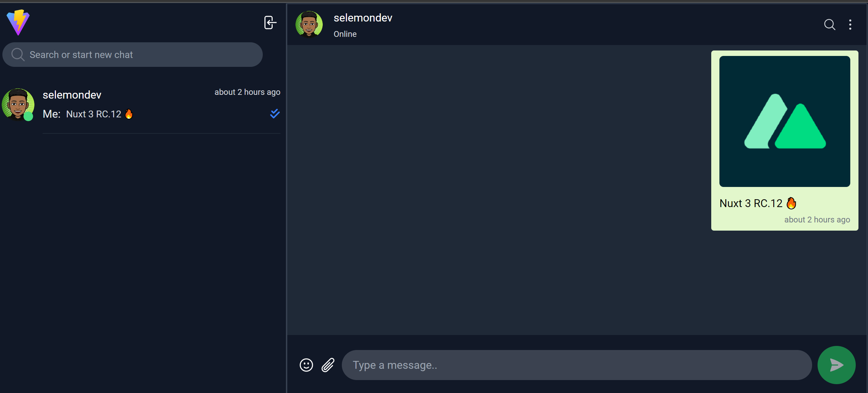Open the new chat icon button
The width and height of the screenshot is (868, 393).
[270, 23]
